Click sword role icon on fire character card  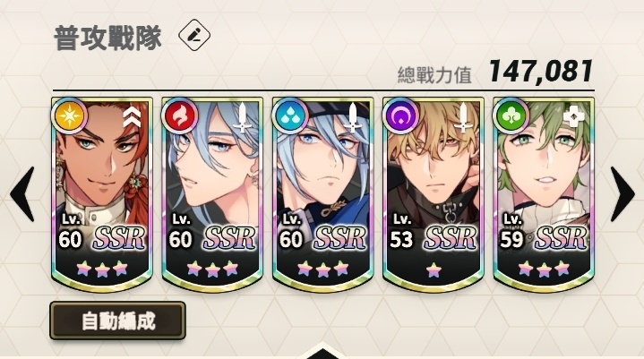pyautogui.click(x=243, y=118)
